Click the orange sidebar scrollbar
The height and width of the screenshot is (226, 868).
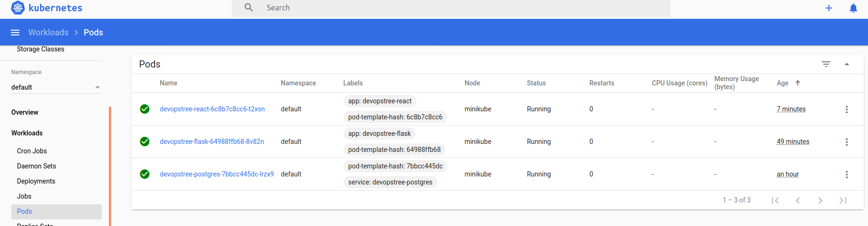coord(110,166)
